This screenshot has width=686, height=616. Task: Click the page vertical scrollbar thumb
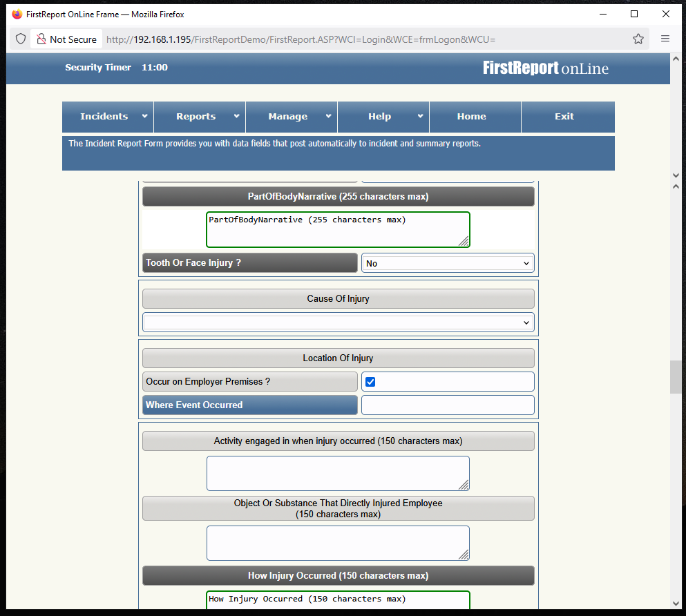click(x=676, y=376)
